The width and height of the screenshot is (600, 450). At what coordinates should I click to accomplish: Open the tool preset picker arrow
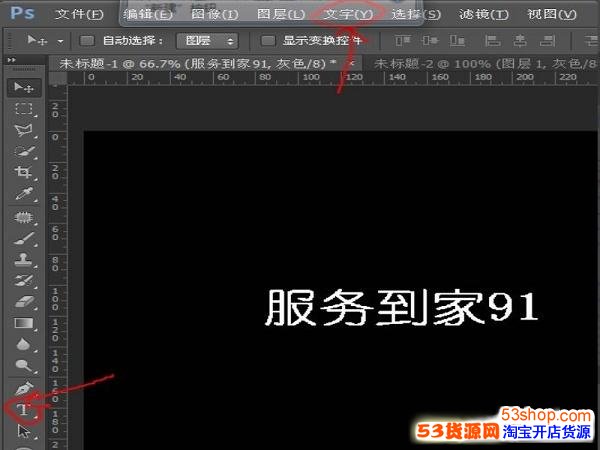(x=60, y=41)
